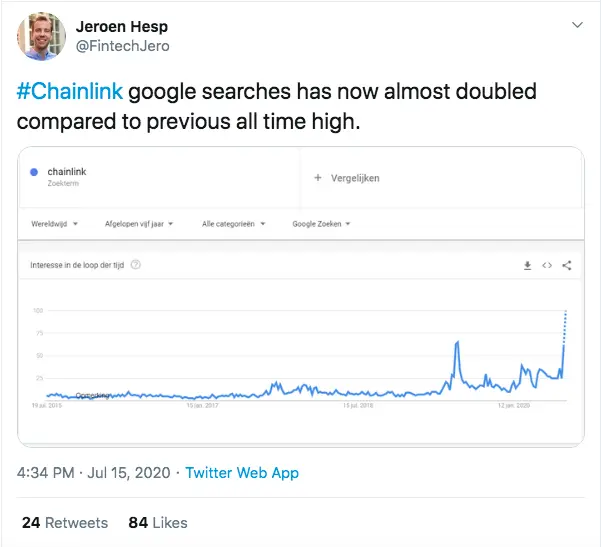
Task: View the 84 Likes list
Action: pyautogui.click(x=158, y=522)
